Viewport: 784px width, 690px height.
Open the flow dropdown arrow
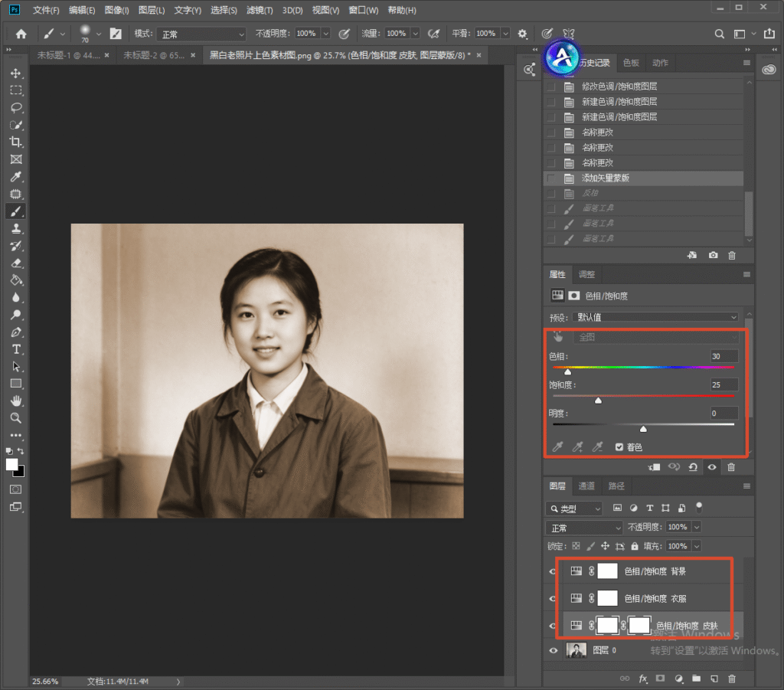tap(415, 34)
